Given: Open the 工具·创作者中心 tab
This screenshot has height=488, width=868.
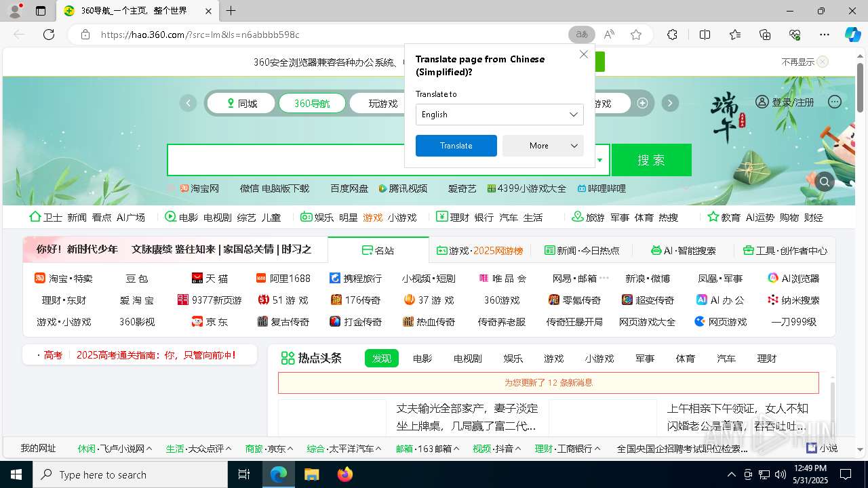Looking at the screenshot, I should point(785,250).
